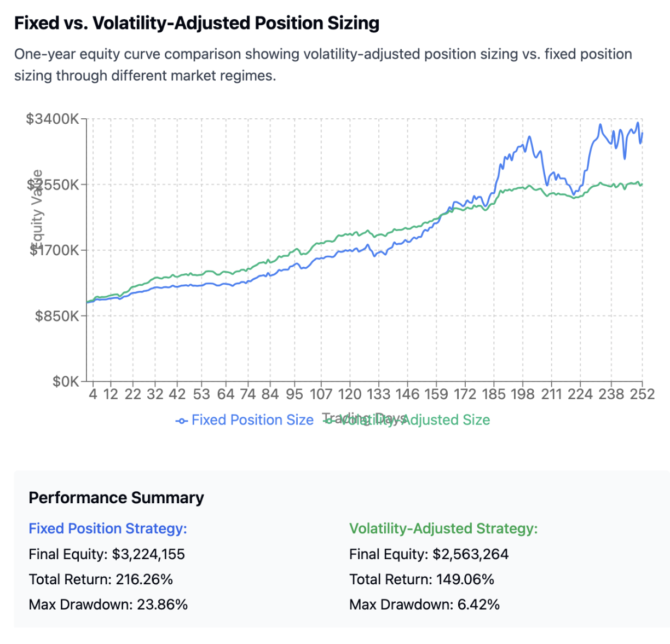
Task: Click the Final Equity $3,224,155 value
Action: [148, 554]
